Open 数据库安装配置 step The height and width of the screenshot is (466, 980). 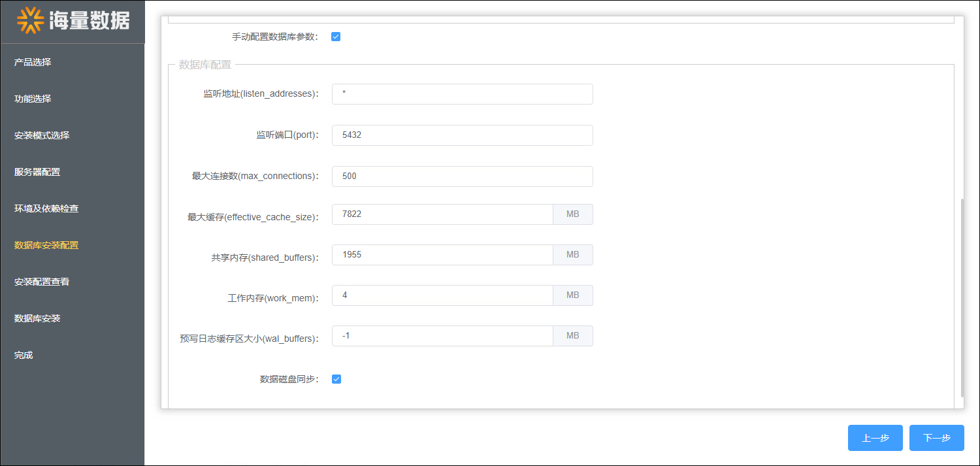click(x=46, y=245)
